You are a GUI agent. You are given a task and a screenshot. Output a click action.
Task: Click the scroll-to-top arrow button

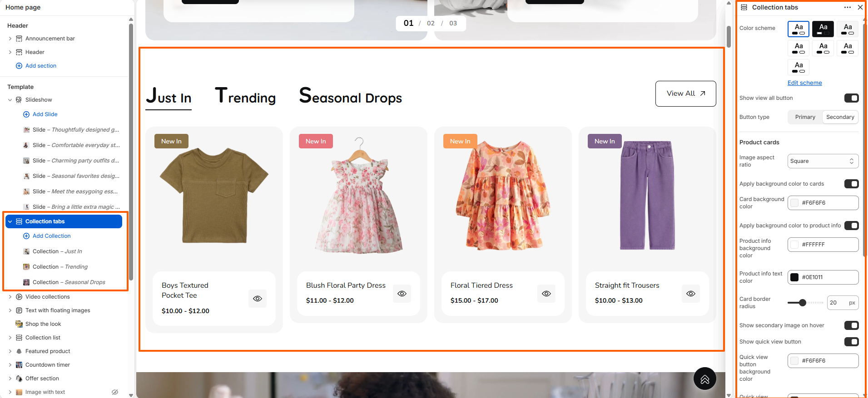(705, 378)
